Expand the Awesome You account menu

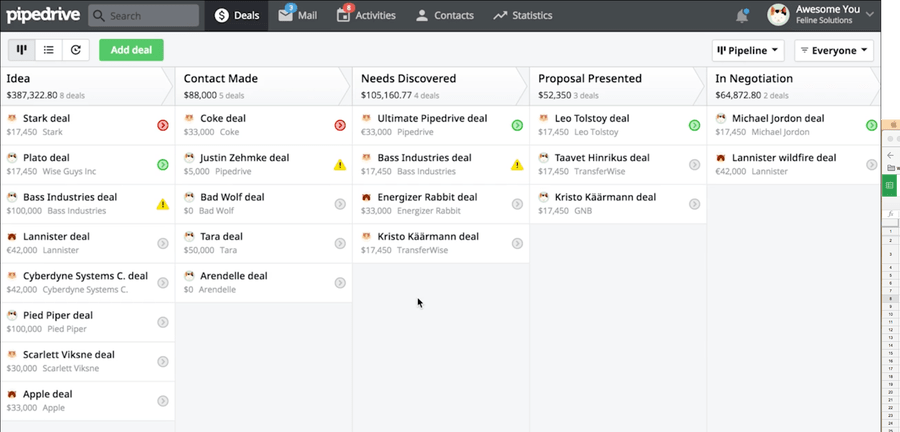[x=870, y=14]
